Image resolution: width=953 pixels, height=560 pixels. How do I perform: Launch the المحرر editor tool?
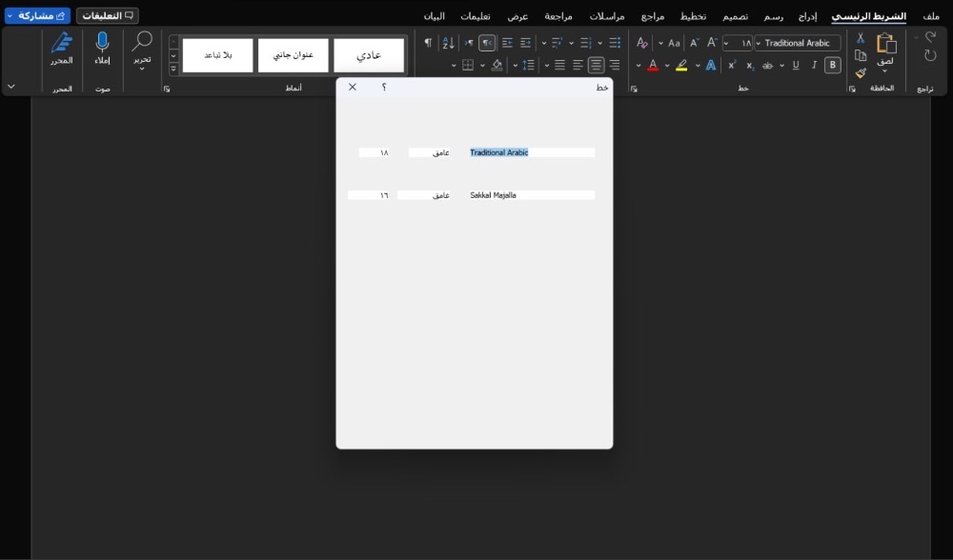coord(61,49)
